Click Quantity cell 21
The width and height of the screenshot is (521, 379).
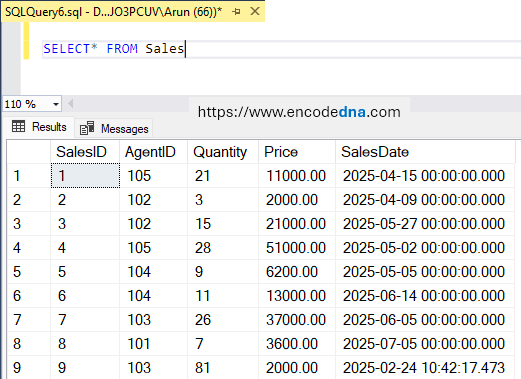pyautogui.click(x=223, y=176)
